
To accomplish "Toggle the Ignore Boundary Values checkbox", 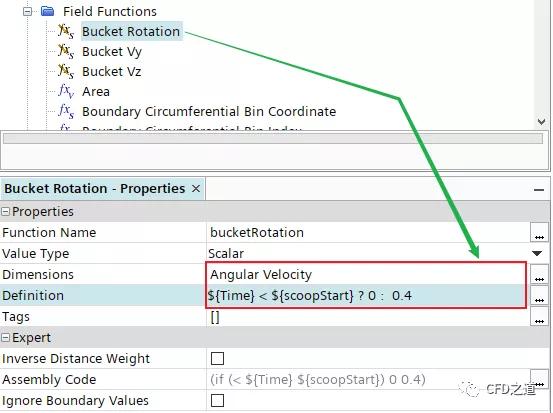I will click(217, 401).
